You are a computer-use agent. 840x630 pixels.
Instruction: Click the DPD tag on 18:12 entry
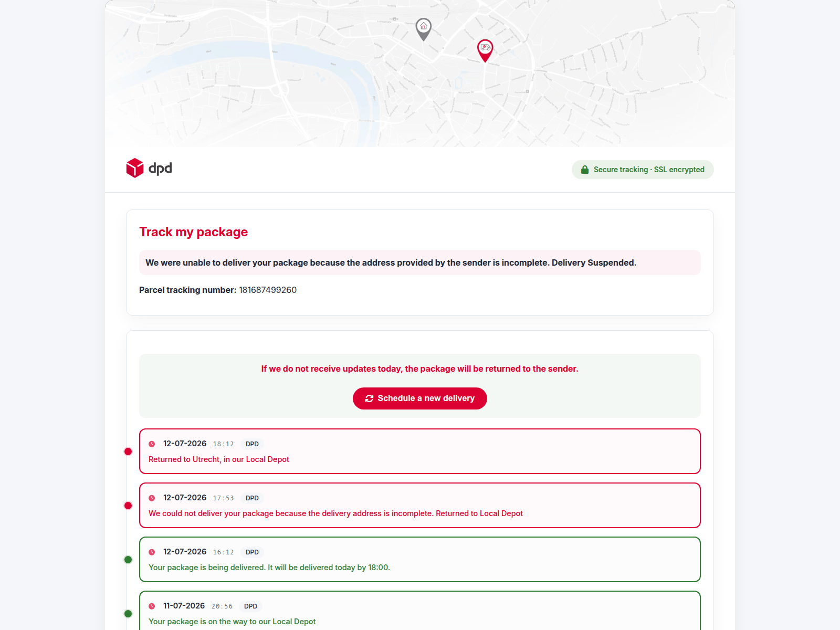(x=252, y=444)
